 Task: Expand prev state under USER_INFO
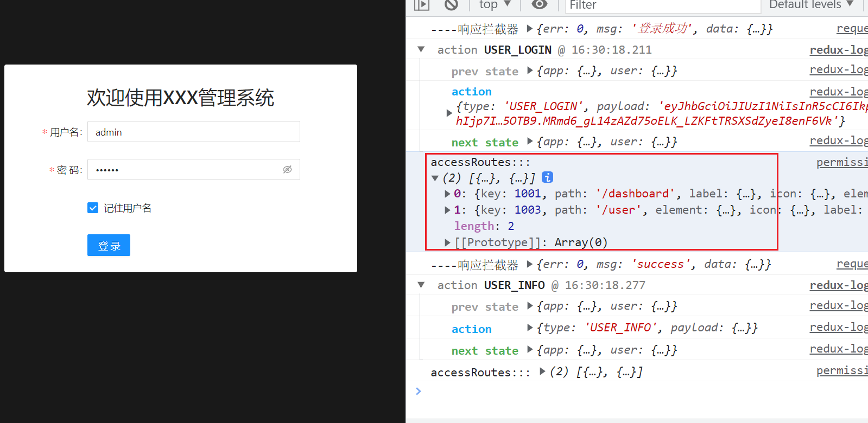530,306
